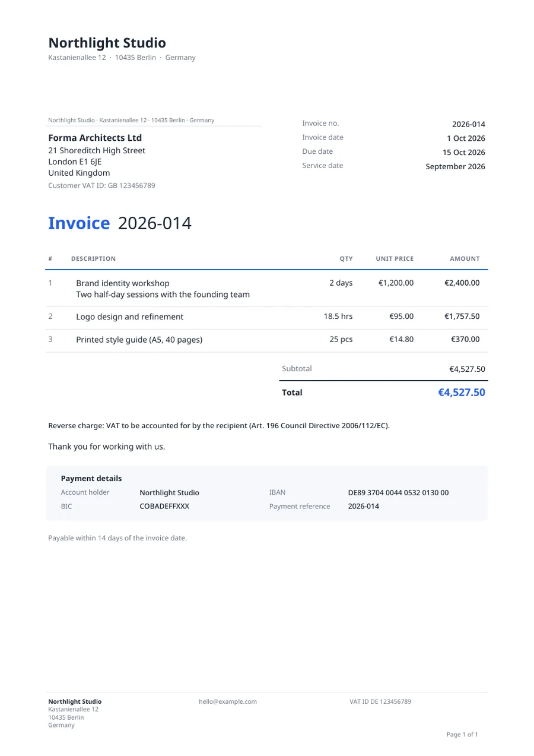Click the invoice date value '1 Oct 2026'
The image size is (534, 756).
pos(466,138)
